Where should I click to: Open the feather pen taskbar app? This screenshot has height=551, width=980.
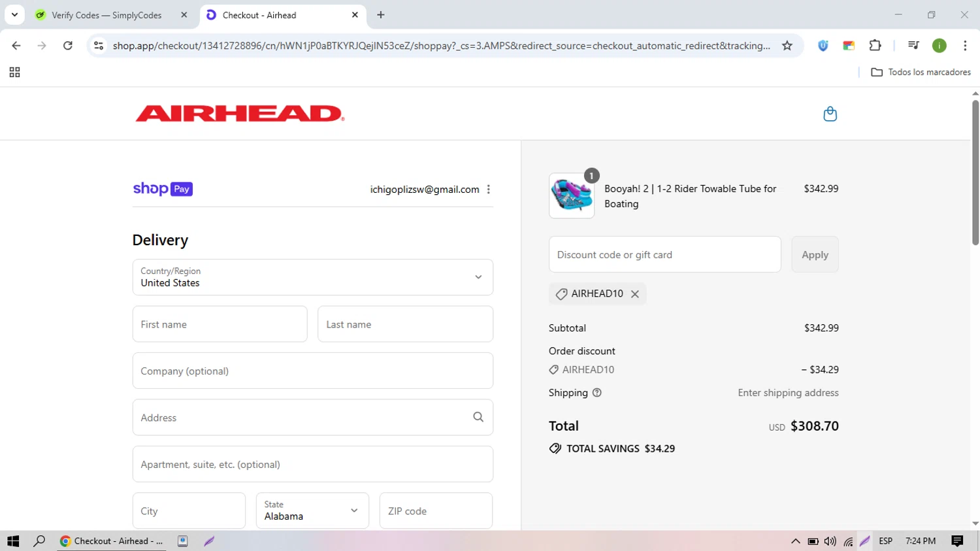coord(209,541)
